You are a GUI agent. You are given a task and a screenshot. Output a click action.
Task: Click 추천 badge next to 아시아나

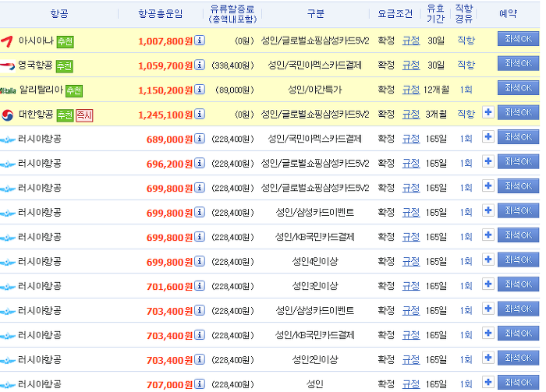[x=65, y=42]
